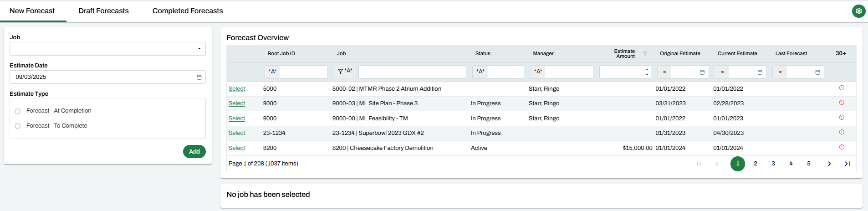Open the green settings gear icon

[x=858, y=11]
